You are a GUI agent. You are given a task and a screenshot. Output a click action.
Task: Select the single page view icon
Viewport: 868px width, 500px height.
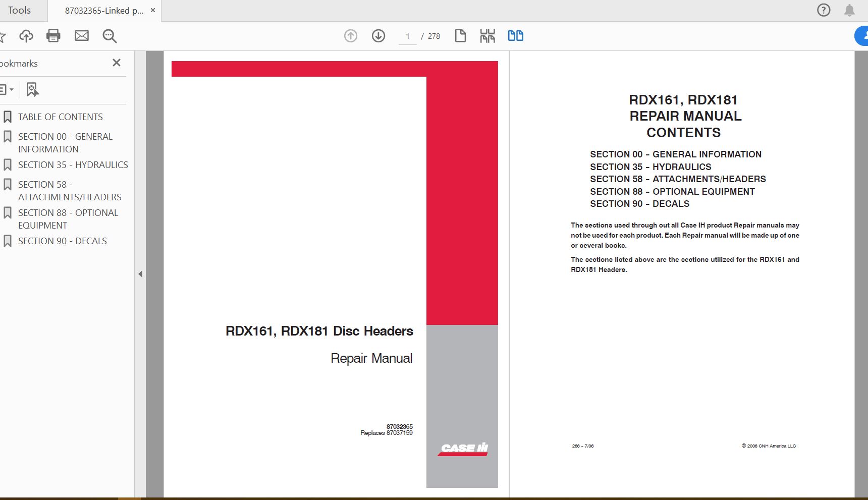click(460, 36)
